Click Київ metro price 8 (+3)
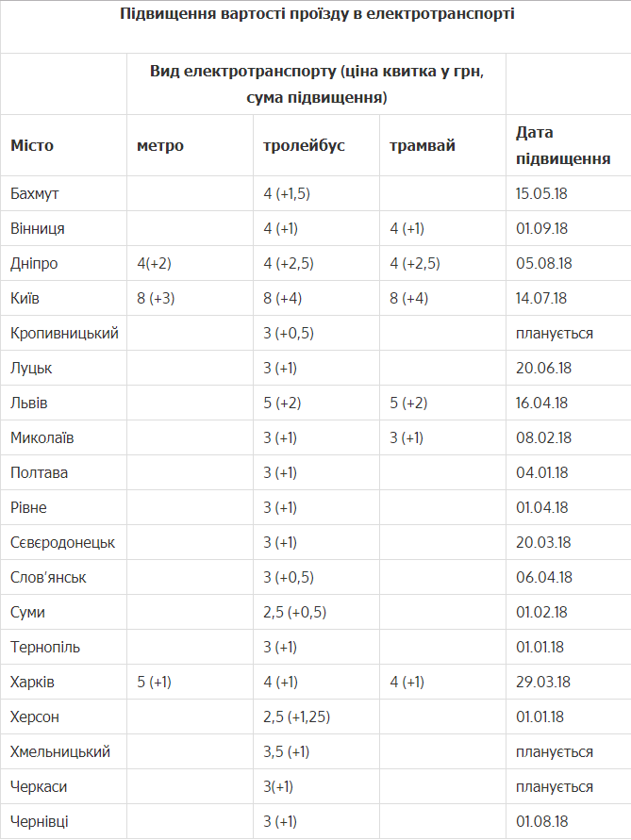This screenshot has width=631, height=840. click(156, 299)
